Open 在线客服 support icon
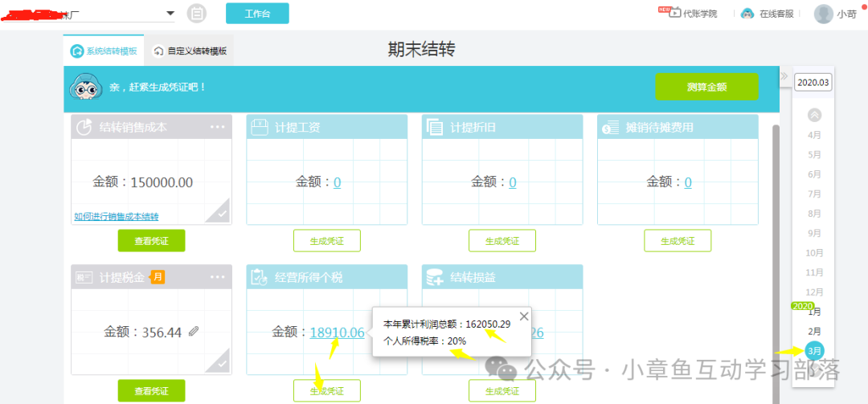 pyautogui.click(x=748, y=14)
